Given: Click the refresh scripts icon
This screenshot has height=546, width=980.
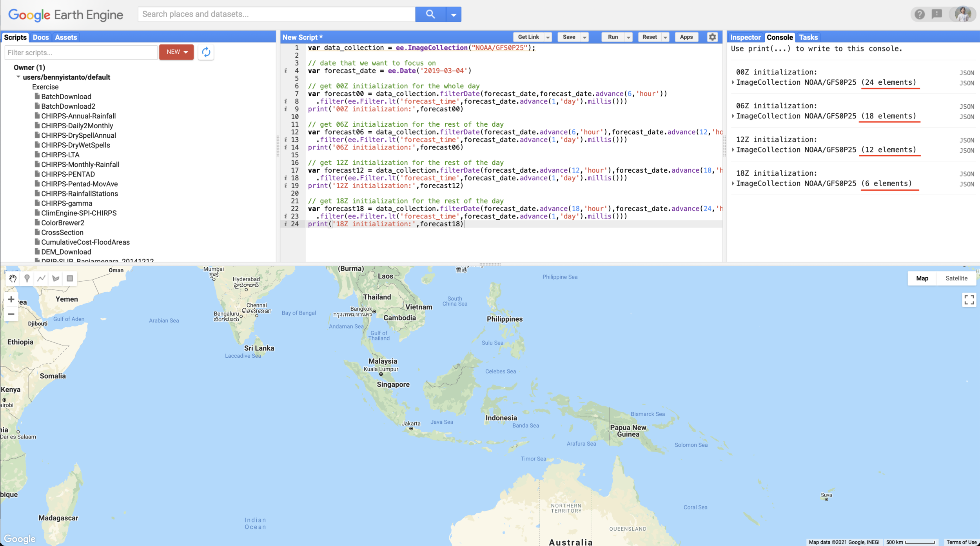Looking at the screenshot, I should [206, 52].
